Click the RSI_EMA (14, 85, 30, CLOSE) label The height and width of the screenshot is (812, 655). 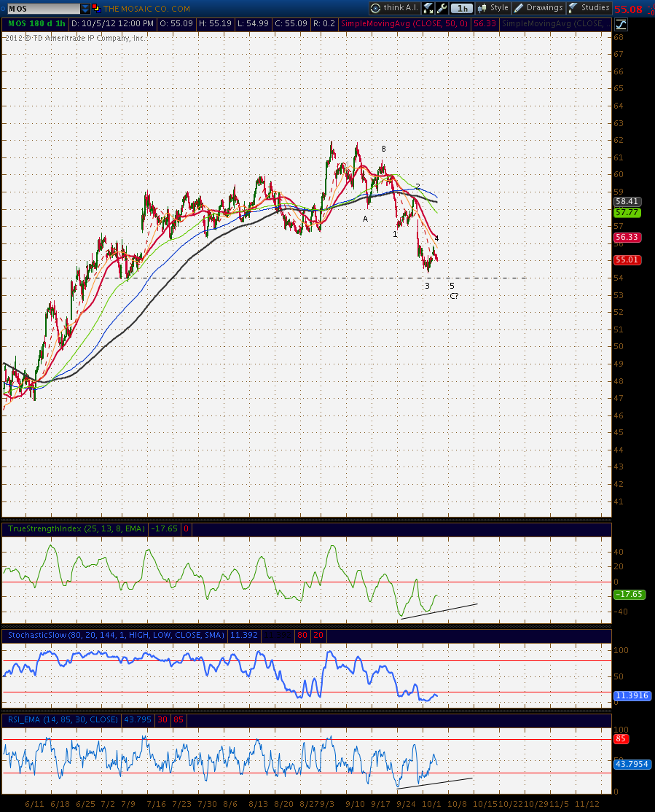pos(63,720)
